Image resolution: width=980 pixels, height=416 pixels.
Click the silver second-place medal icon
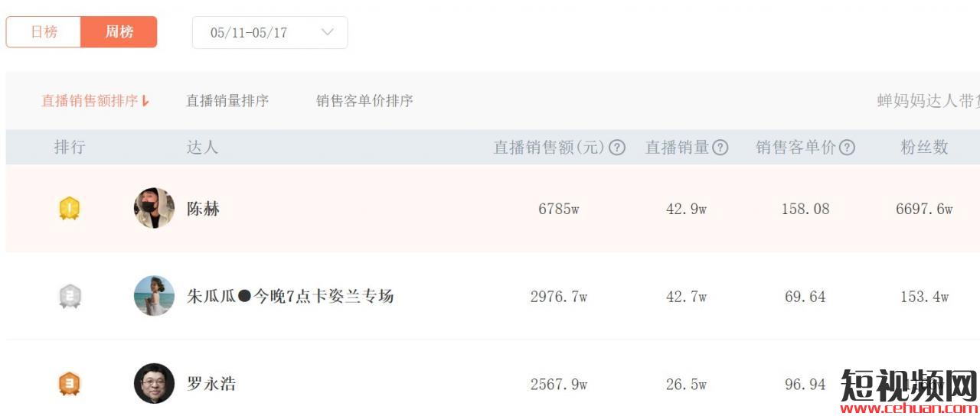click(70, 296)
